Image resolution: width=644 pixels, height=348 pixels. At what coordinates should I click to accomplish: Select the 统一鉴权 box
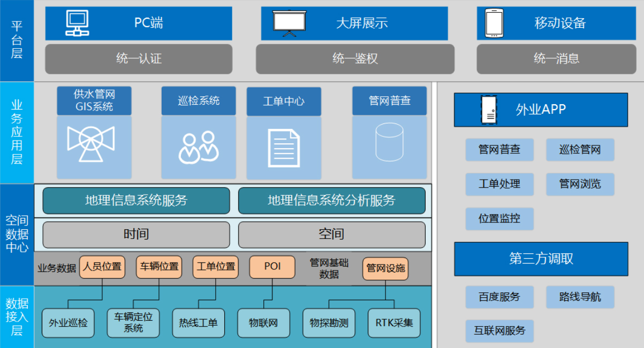[355, 59]
